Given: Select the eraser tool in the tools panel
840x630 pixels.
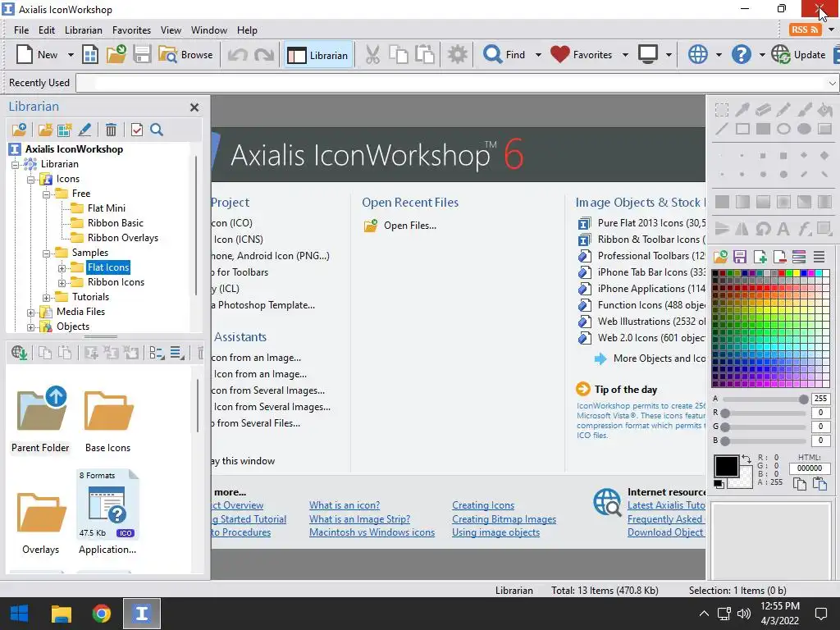Looking at the screenshot, I should tap(763, 110).
